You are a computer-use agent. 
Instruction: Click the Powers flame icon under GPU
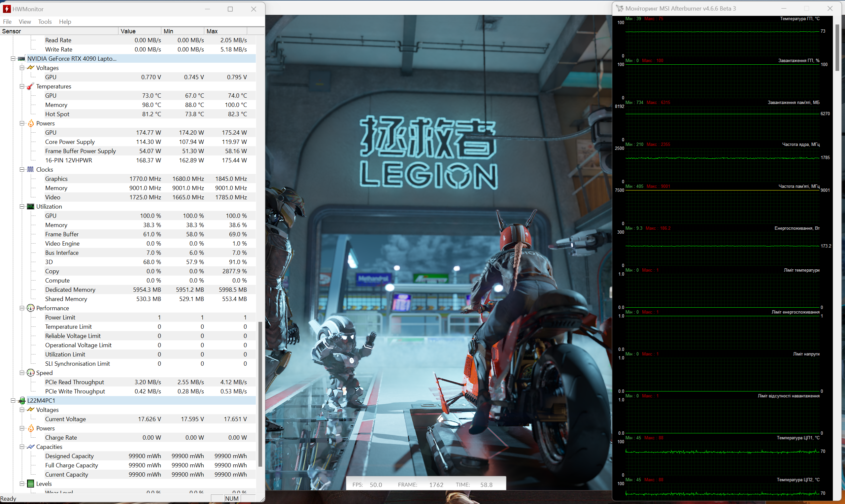click(31, 123)
